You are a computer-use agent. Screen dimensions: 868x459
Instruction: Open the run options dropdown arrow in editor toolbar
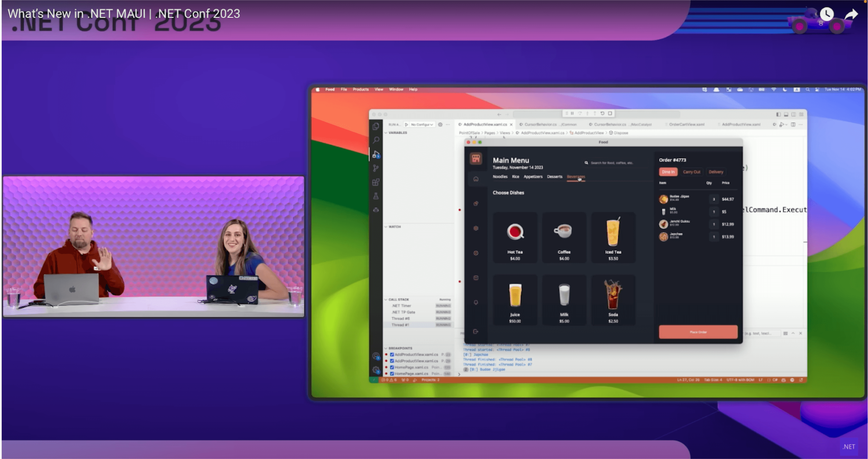coord(787,125)
